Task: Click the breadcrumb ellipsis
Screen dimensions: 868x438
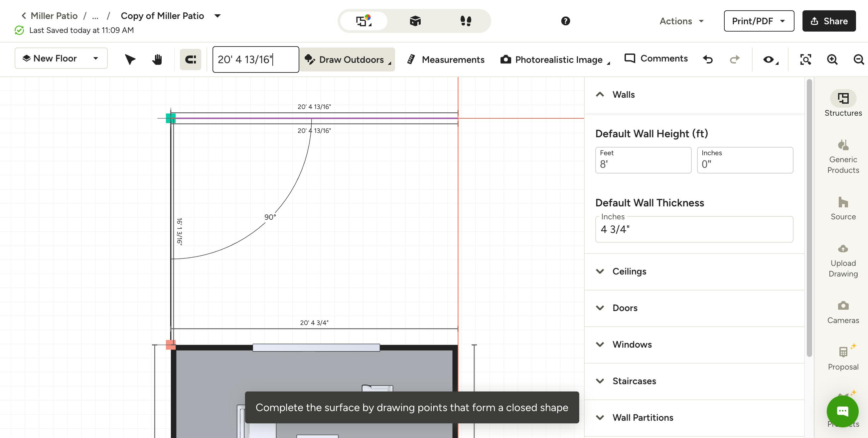Action: point(95,16)
